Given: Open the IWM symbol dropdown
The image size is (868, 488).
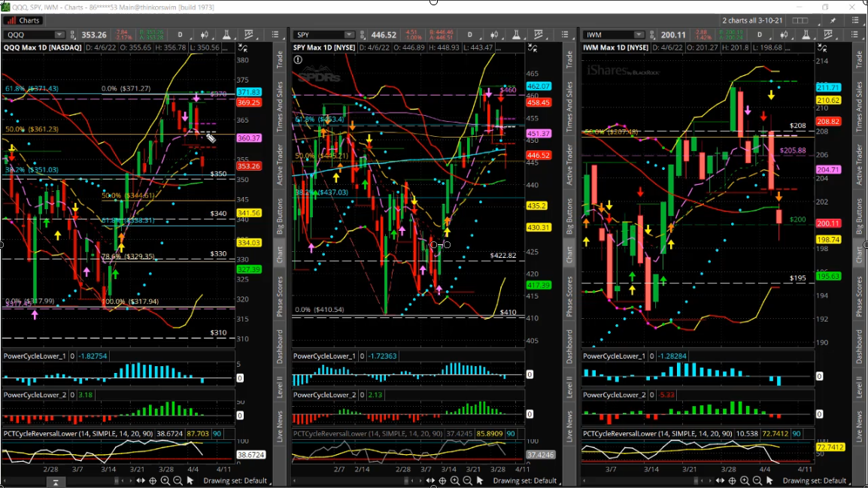Looking at the screenshot, I should click(639, 35).
